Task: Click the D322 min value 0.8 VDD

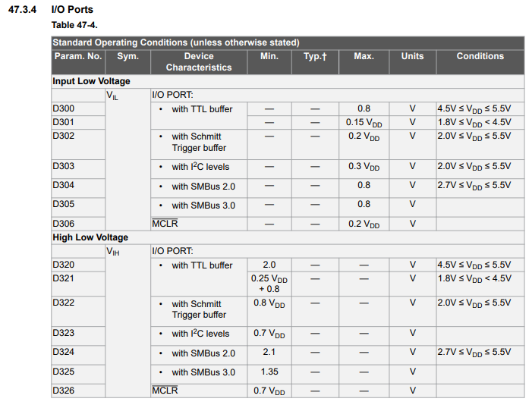Action: (269, 303)
